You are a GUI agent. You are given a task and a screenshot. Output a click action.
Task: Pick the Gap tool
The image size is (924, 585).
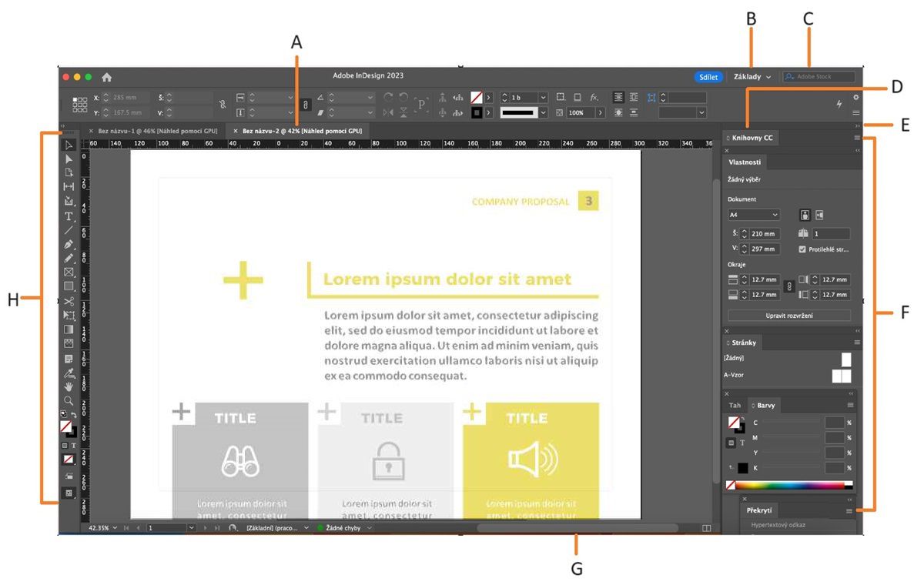[x=69, y=186]
